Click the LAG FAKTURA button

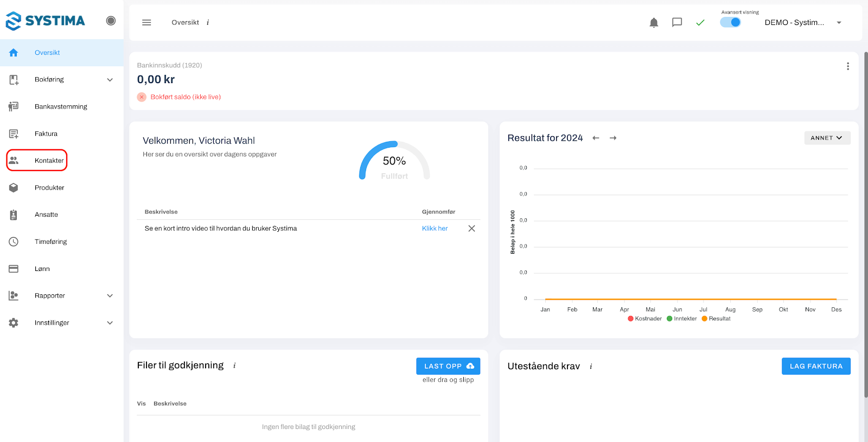[816, 366]
